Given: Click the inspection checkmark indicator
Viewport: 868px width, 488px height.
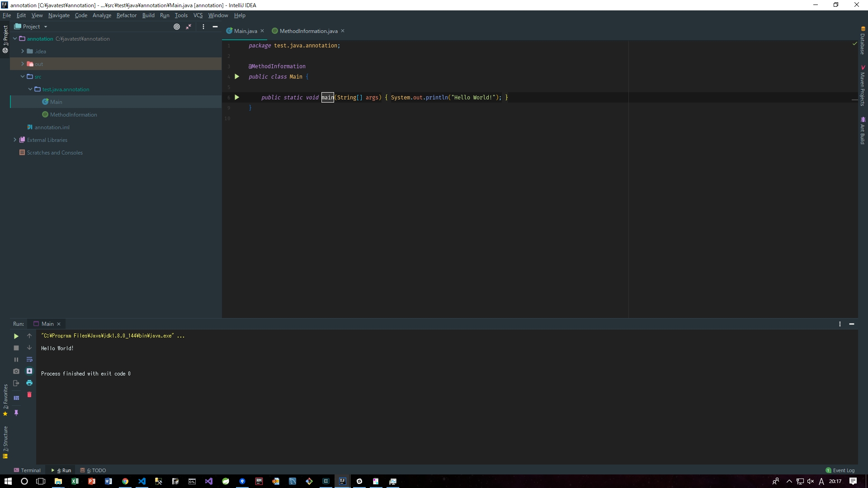Looking at the screenshot, I should (x=854, y=44).
